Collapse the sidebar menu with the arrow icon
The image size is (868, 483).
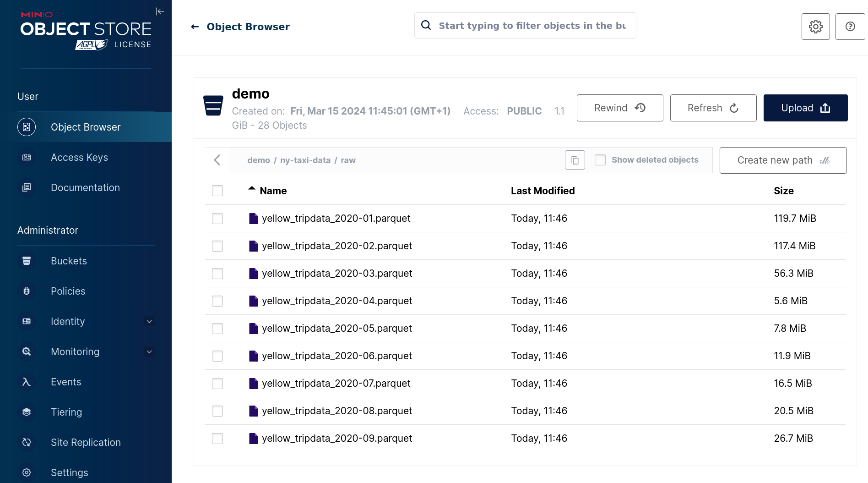[x=160, y=11]
